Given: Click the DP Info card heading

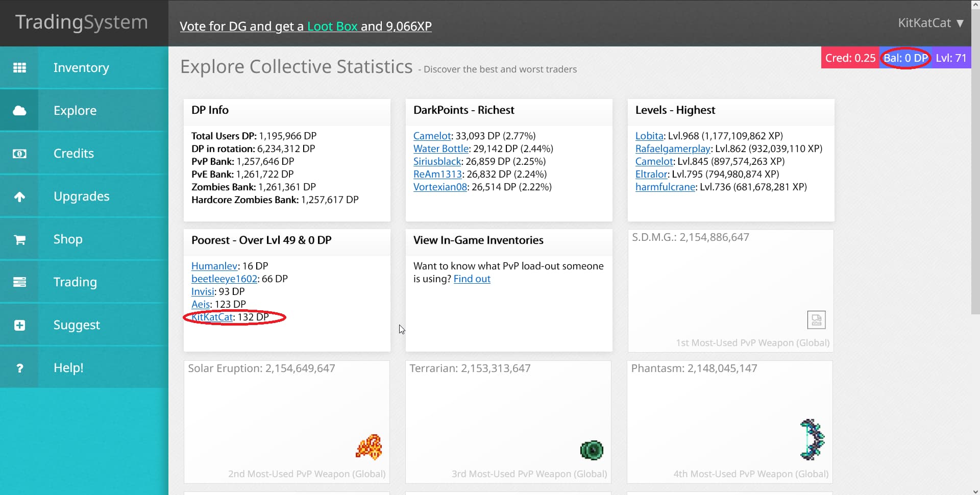Looking at the screenshot, I should pyautogui.click(x=210, y=110).
